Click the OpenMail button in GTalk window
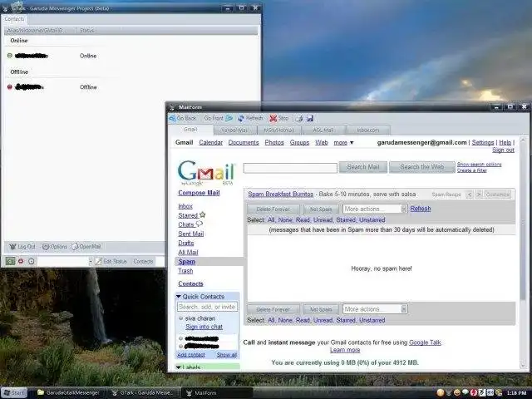 (x=86, y=247)
